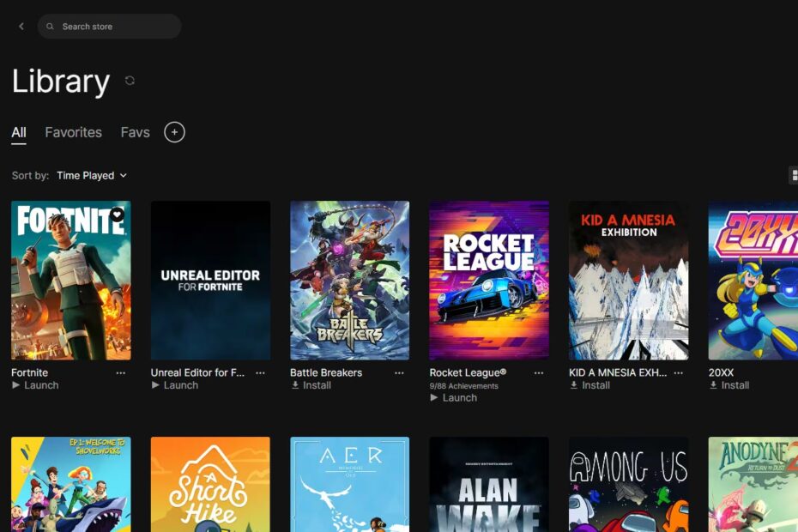The width and height of the screenshot is (798, 532).
Task: Open A Short Hike cover
Action: point(210,484)
